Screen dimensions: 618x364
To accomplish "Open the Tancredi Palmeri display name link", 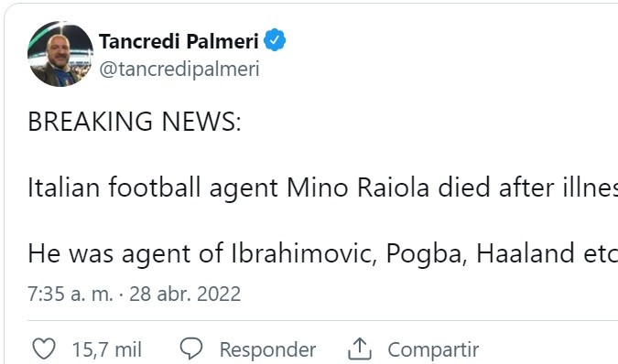I will tap(179, 41).
